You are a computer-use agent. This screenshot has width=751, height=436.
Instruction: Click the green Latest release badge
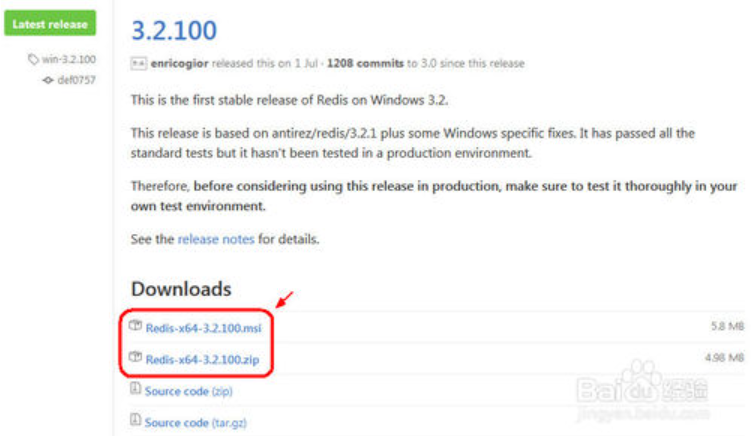coord(49,24)
